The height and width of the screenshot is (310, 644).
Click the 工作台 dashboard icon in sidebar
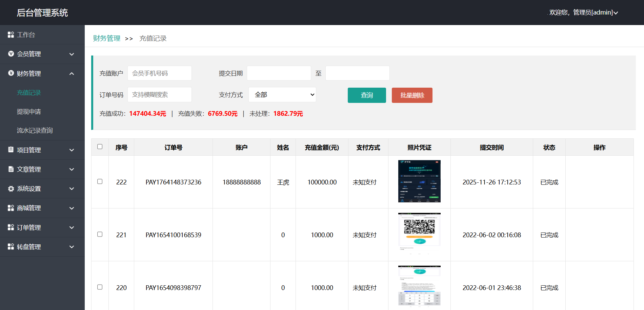point(11,35)
